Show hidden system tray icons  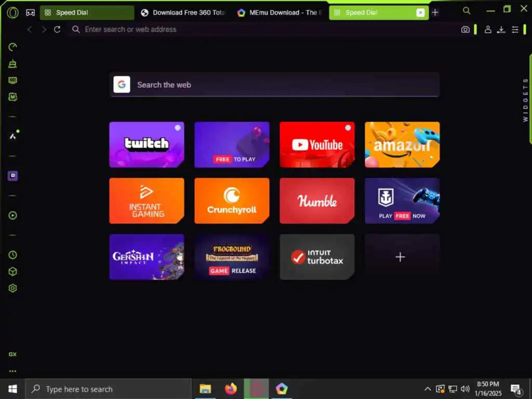coord(428,389)
